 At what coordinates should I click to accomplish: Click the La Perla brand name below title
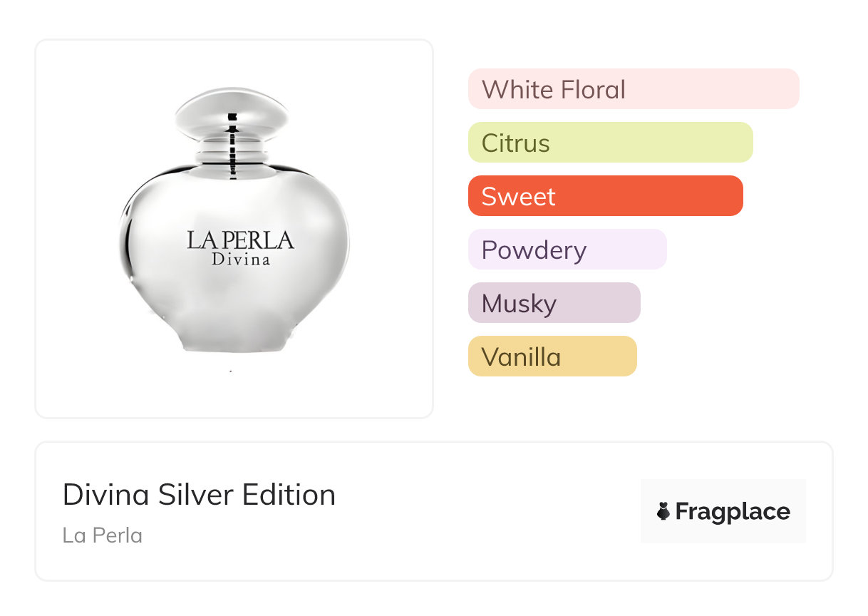(103, 535)
